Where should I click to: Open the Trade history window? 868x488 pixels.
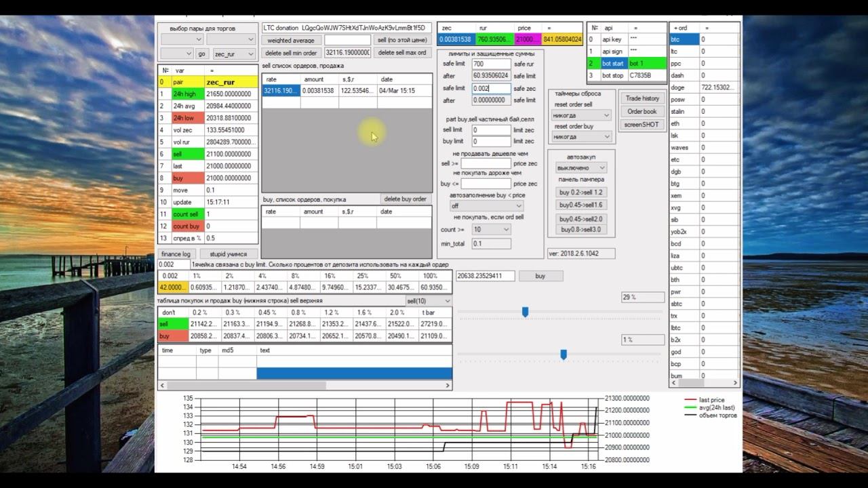pyautogui.click(x=642, y=99)
